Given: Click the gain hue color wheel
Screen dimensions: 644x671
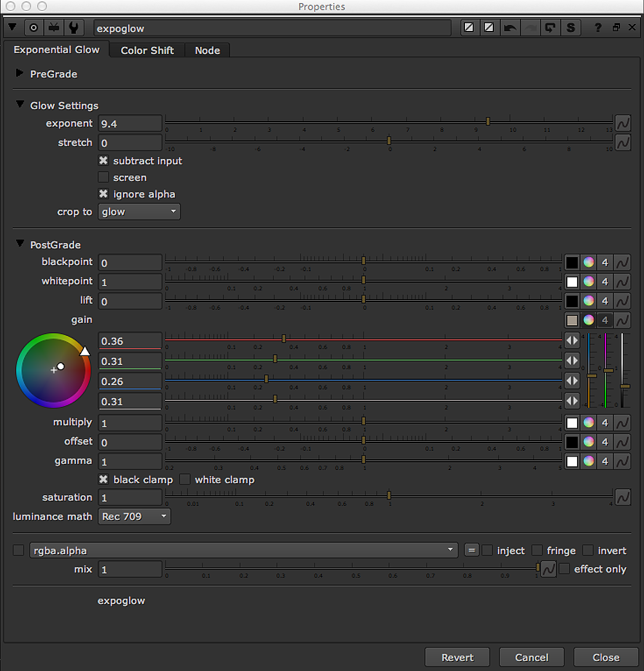Looking at the screenshot, I should click(53, 370).
